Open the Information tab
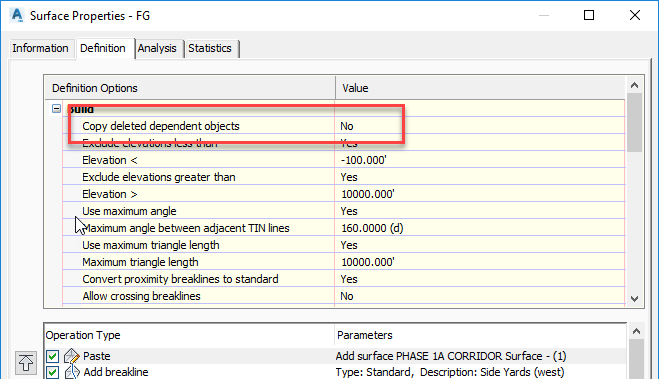The height and width of the screenshot is (379, 659). [x=40, y=48]
